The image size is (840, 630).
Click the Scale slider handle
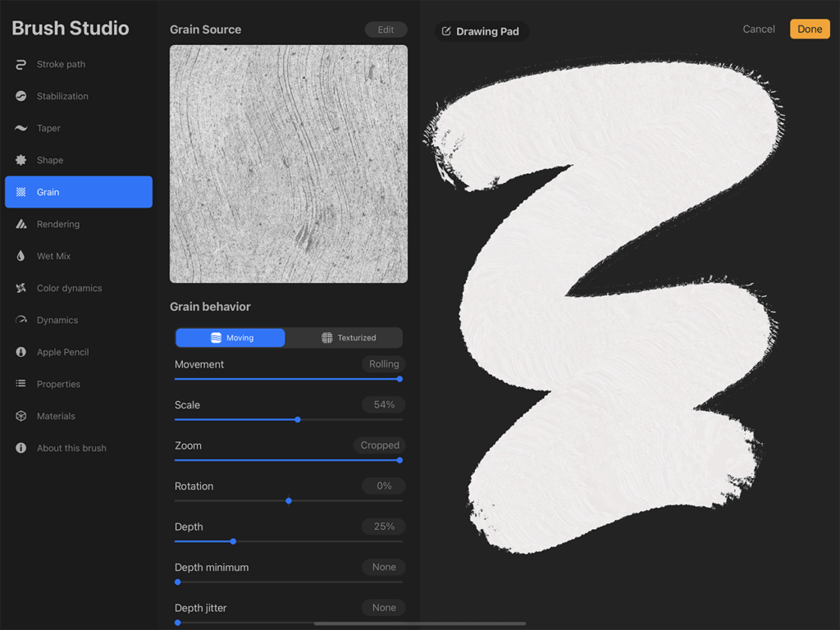(x=298, y=419)
